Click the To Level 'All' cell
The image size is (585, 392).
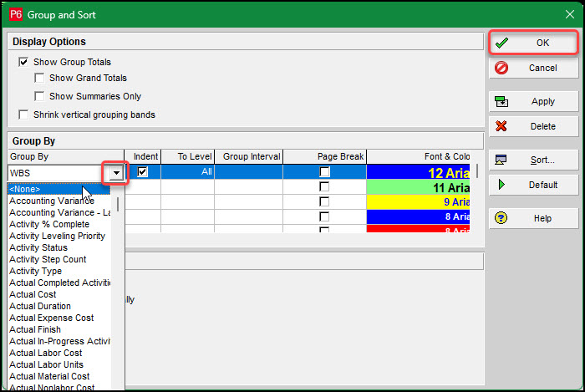coord(188,172)
